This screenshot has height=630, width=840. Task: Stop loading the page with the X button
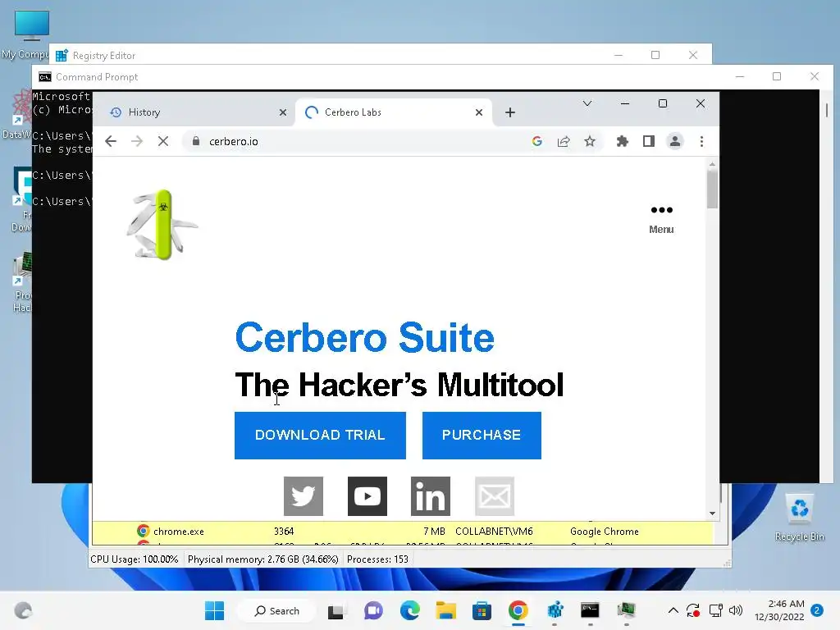(163, 141)
